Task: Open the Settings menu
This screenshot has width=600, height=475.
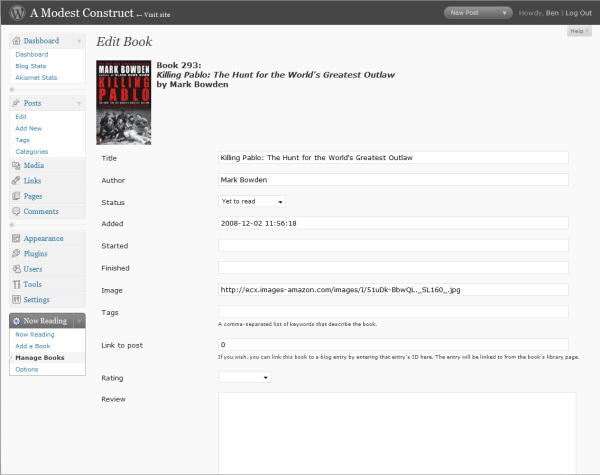Action: click(x=37, y=299)
